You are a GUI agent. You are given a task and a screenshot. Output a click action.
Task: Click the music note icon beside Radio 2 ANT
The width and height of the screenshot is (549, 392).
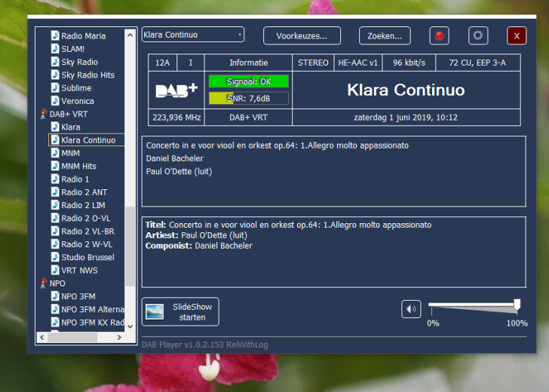(55, 192)
